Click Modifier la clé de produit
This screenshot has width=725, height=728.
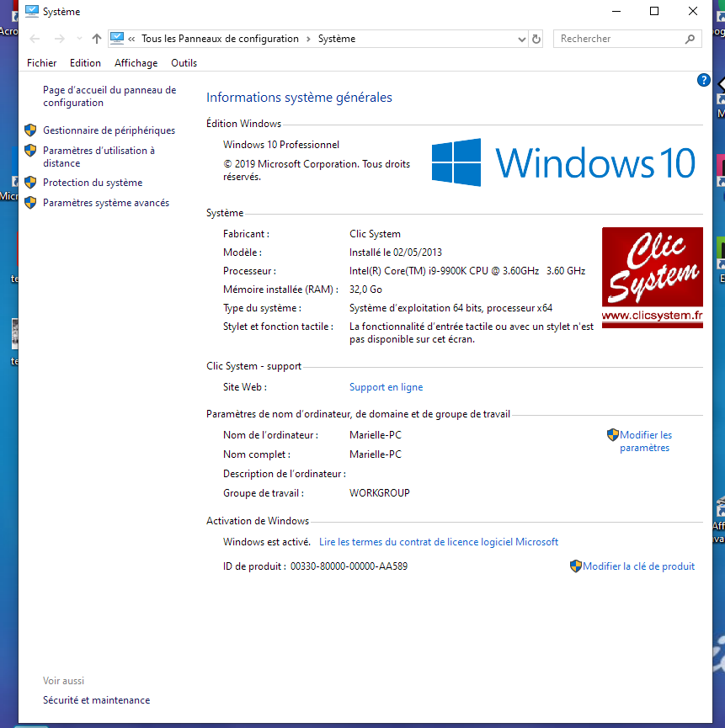[x=638, y=566]
